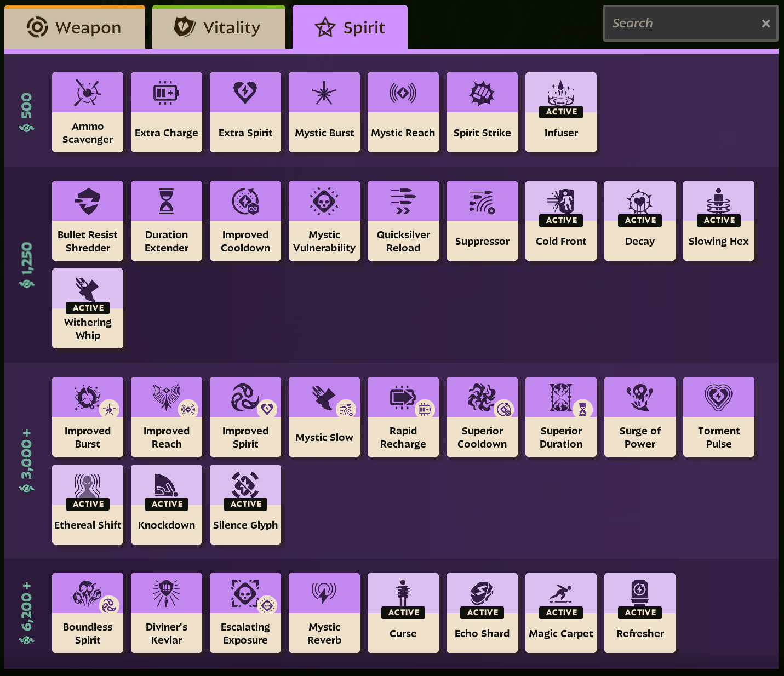Switch to the Weapon tab
Image resolution: width=784 pixels, height=676 pixels.
pyautogui.click(x=75, y=27)
